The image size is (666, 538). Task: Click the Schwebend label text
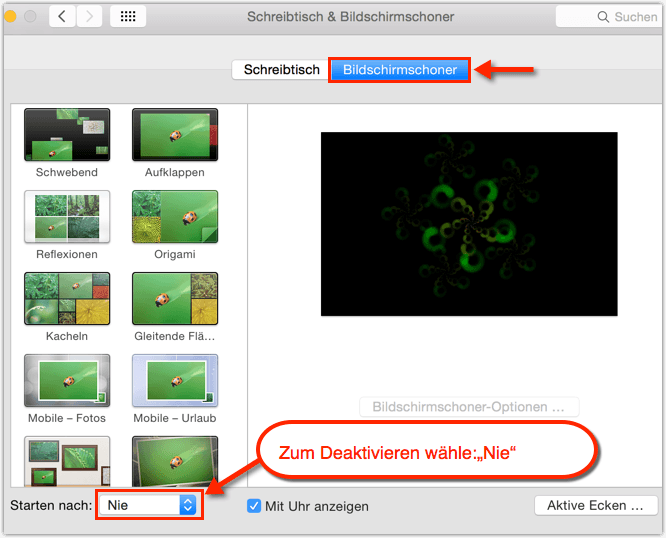pos(67,172)
